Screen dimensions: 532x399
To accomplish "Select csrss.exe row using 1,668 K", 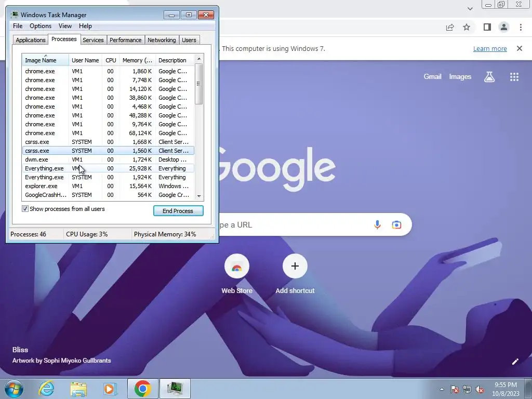I will (108, 142).
